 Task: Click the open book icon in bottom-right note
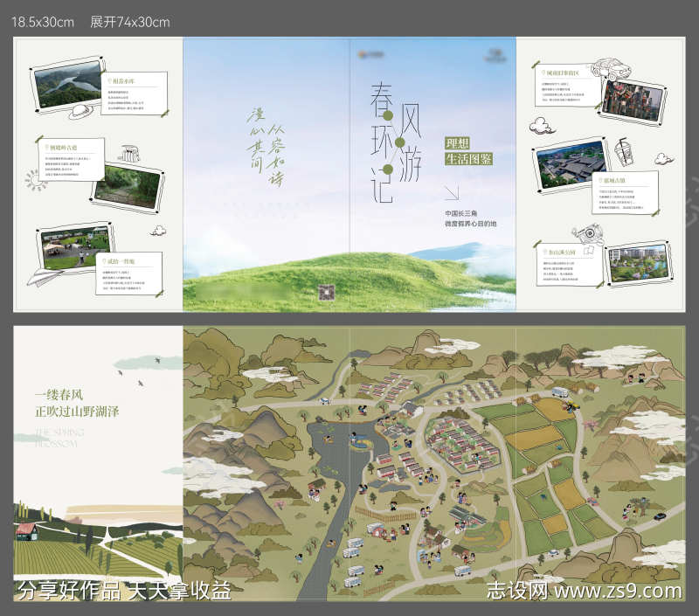coord(590,251)
